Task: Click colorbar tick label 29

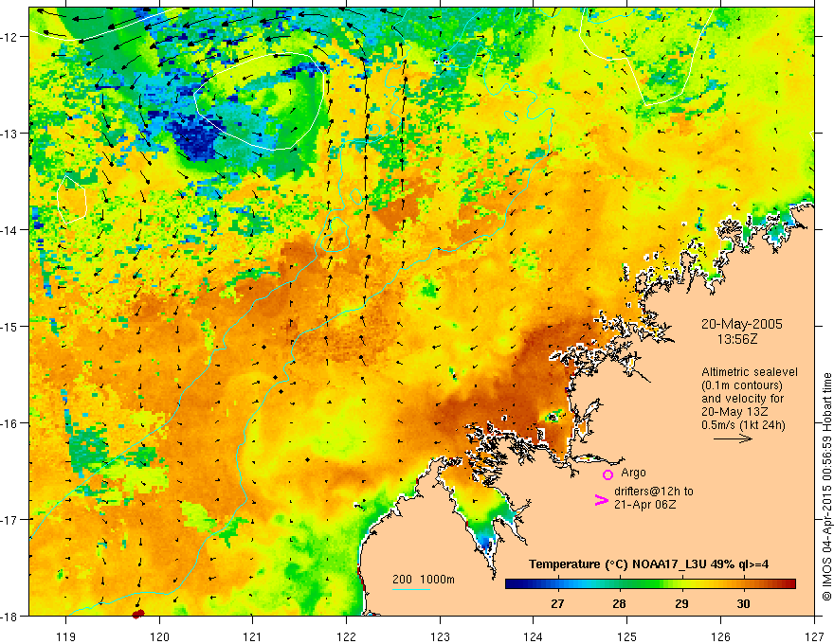Action: (x=681, y=603)
